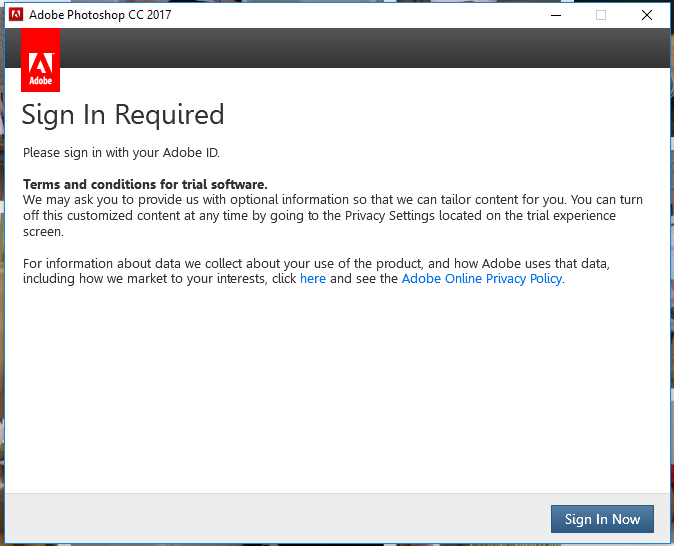The width and height of the screenshot is (674, 546).
Task: Click the small Adobe icon in title bar
Action: pos(16,15)
